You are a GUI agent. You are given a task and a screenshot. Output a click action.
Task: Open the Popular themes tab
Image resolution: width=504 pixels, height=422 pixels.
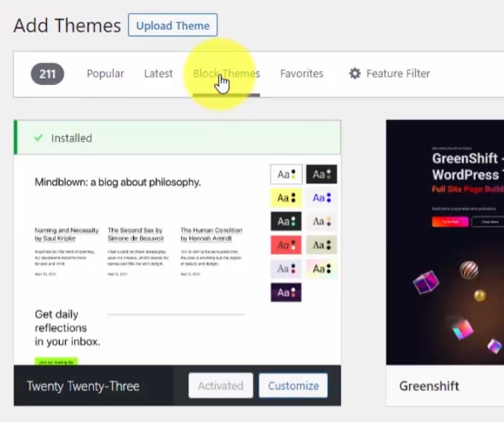click(x=105, y=74)
